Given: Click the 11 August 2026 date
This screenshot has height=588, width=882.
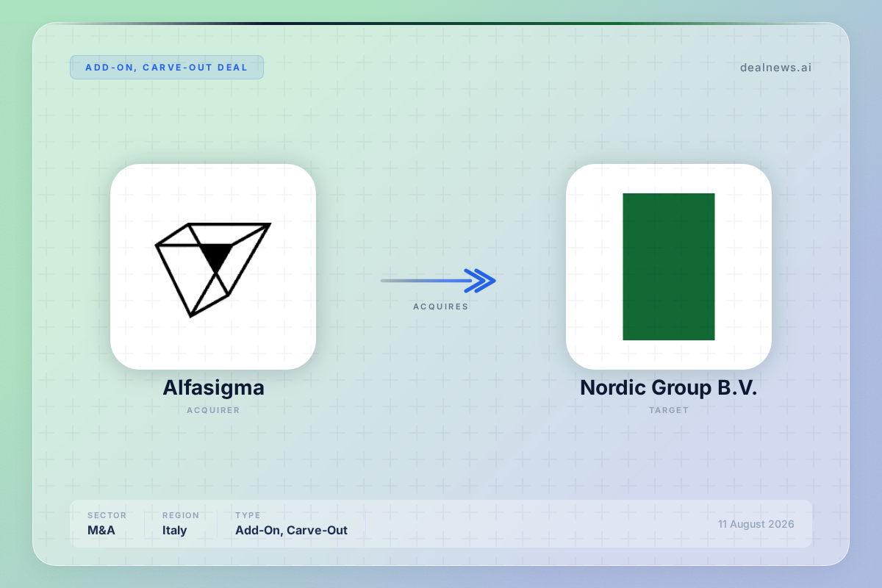Looking at the screenshot, I should 756,524.
